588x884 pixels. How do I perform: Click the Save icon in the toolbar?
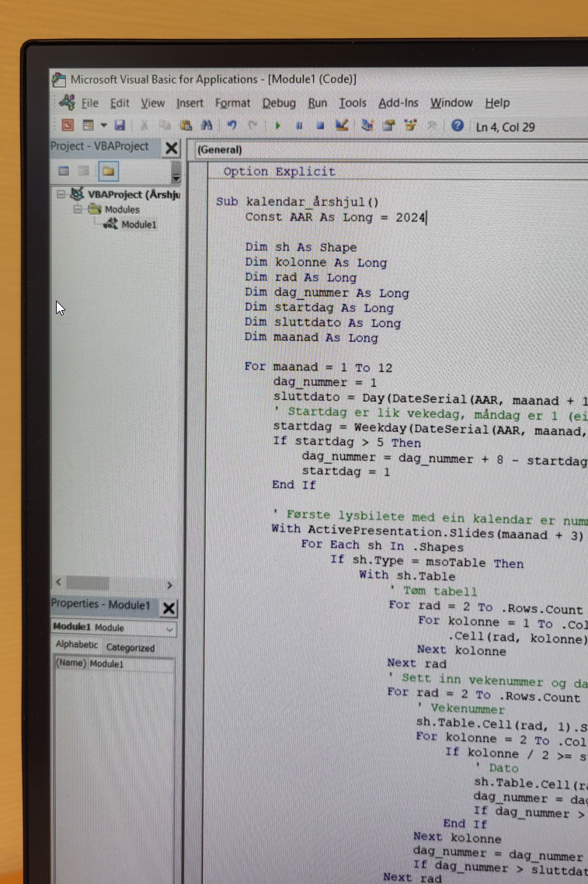tap(120, 126)
